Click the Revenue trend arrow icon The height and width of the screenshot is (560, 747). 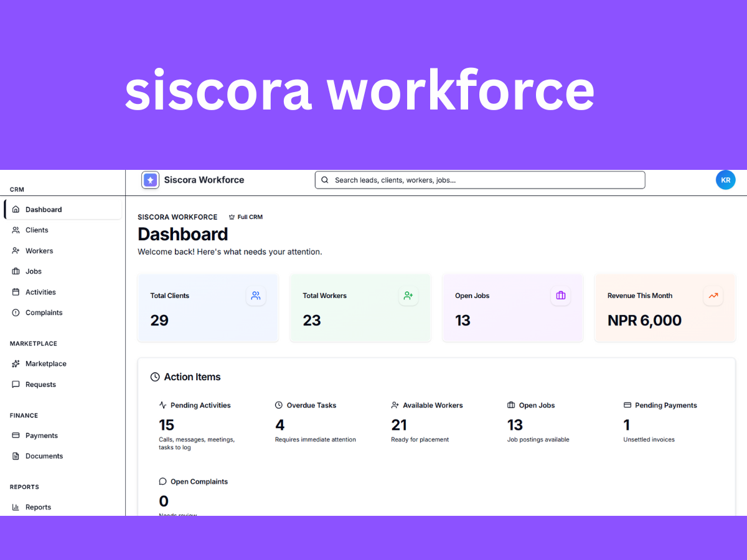[713, 296]
